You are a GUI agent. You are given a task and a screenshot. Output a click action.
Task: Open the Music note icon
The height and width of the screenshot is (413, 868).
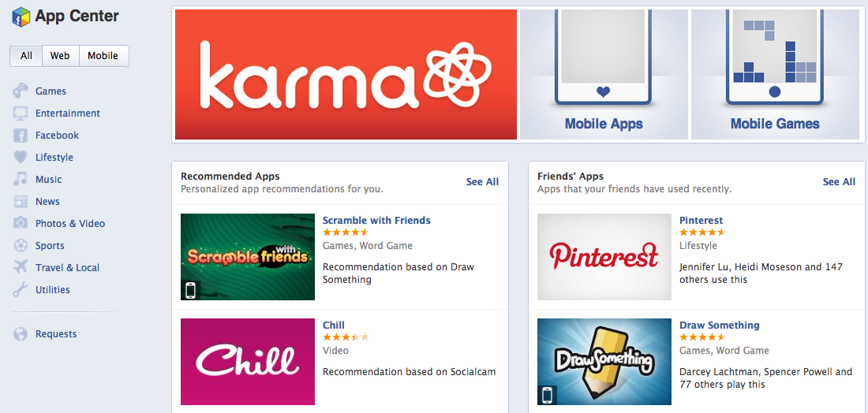pos(21,179)
